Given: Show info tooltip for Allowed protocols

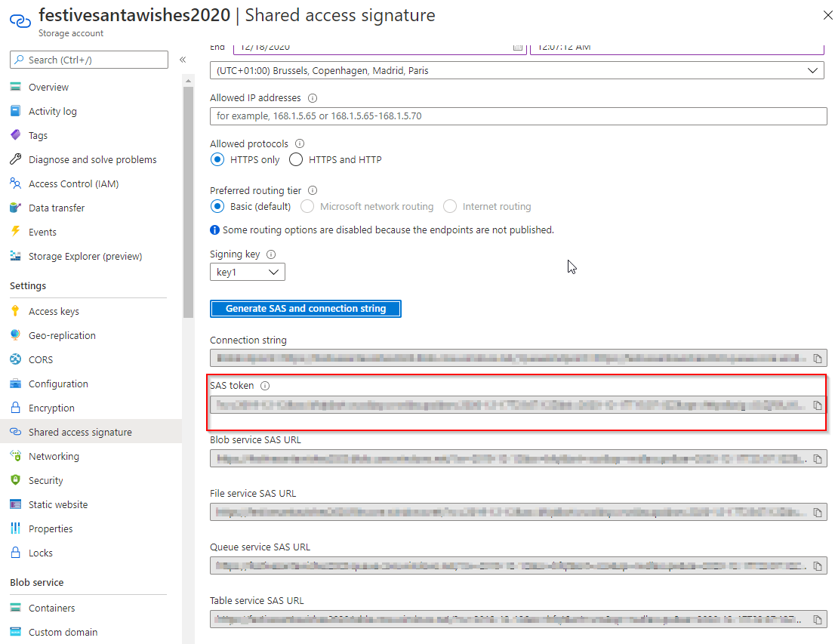Looking at the screenshot, I should 300,143.
